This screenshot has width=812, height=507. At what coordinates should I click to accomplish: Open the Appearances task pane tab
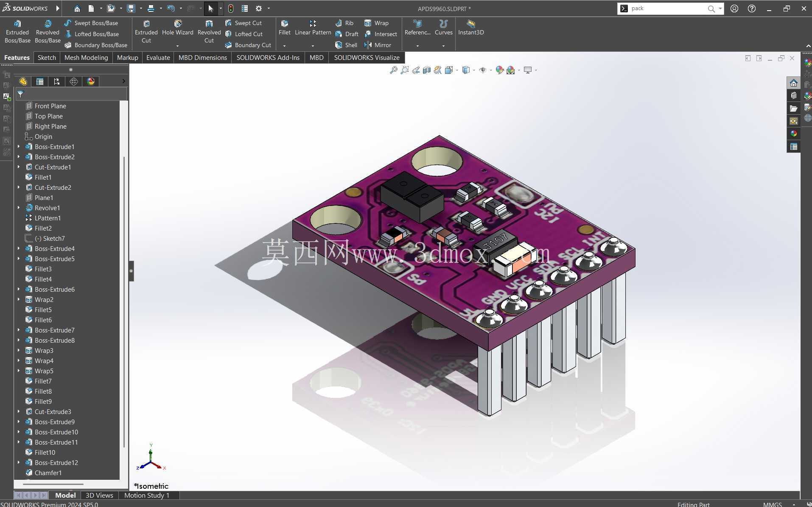coord(793,134)
